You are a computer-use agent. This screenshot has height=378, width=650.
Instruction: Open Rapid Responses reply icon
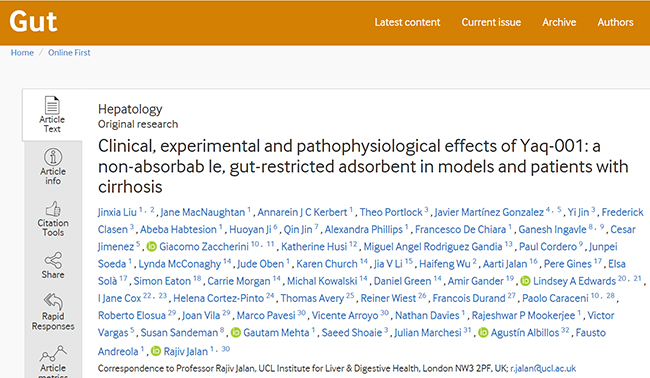pyautogui.click(x=53, y=301)
